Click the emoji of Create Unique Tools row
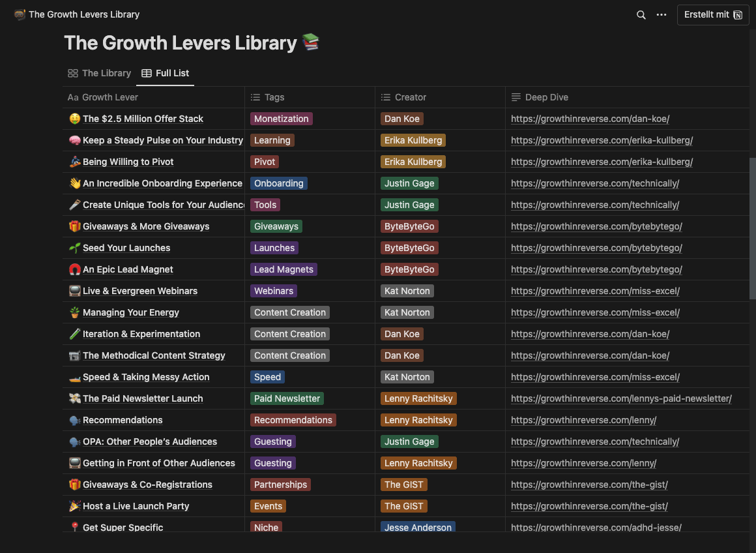Image resolution: width=756 pixels, height=553 pixels. pos(74,205)
